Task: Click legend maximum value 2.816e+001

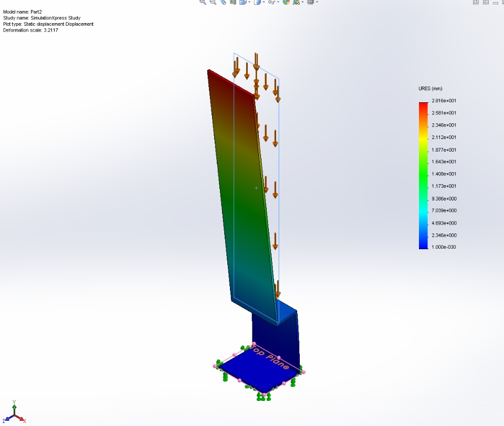Action: 444,101
